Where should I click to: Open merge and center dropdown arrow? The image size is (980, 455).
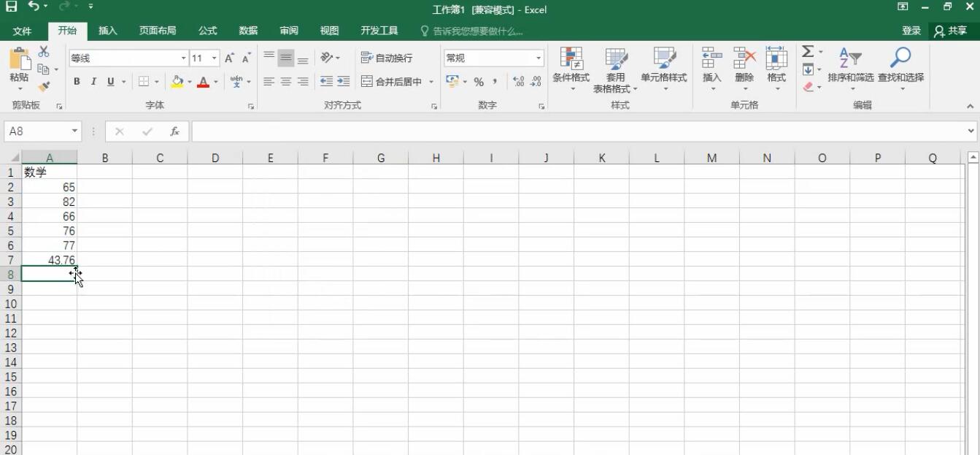pos(431,82)
